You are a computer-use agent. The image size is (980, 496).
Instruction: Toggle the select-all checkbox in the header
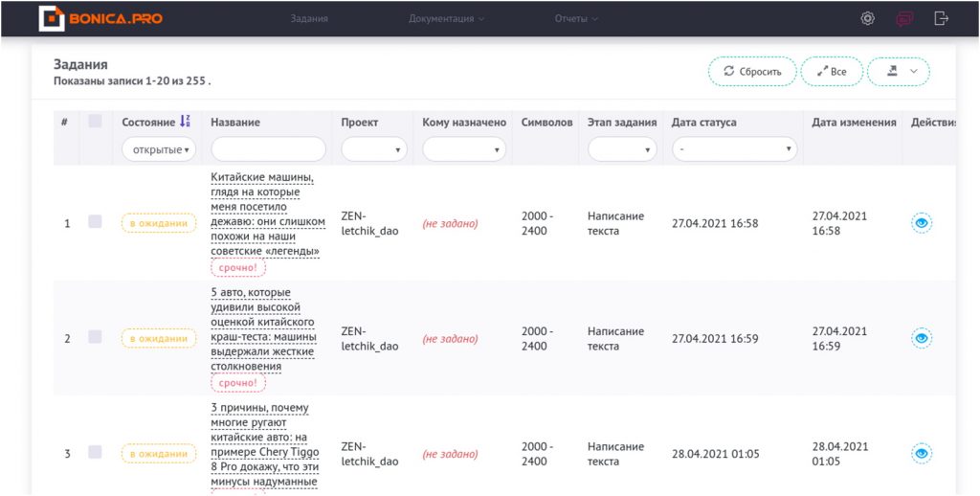point(95,122)
